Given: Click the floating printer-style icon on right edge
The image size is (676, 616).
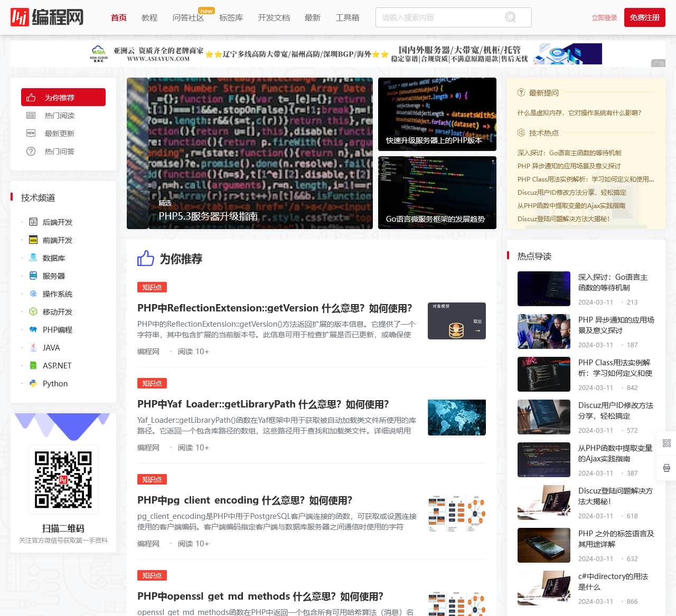Looking at the screenshot, I should (666, 468).
